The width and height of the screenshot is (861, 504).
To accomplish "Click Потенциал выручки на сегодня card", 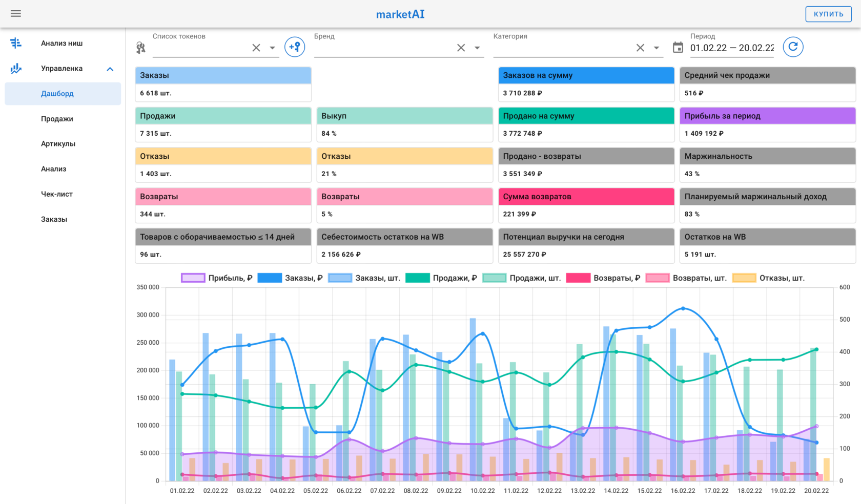I will click(586, 245).
